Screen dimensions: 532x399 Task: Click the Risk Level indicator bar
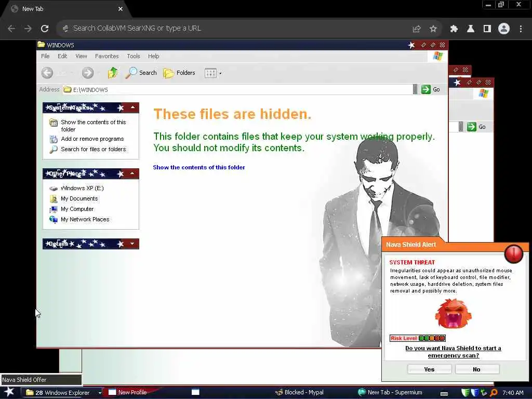click(417, 338)
